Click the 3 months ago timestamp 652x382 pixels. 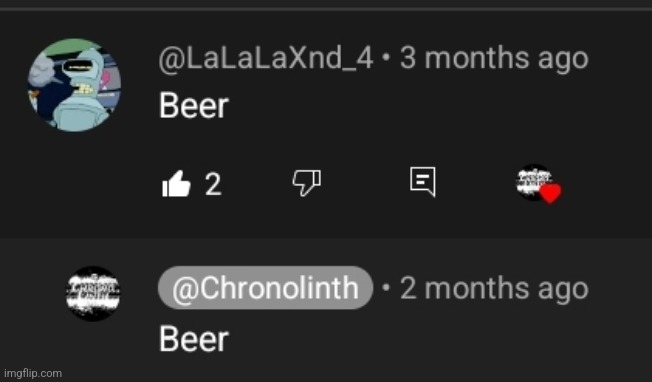(x=494, y=59)
